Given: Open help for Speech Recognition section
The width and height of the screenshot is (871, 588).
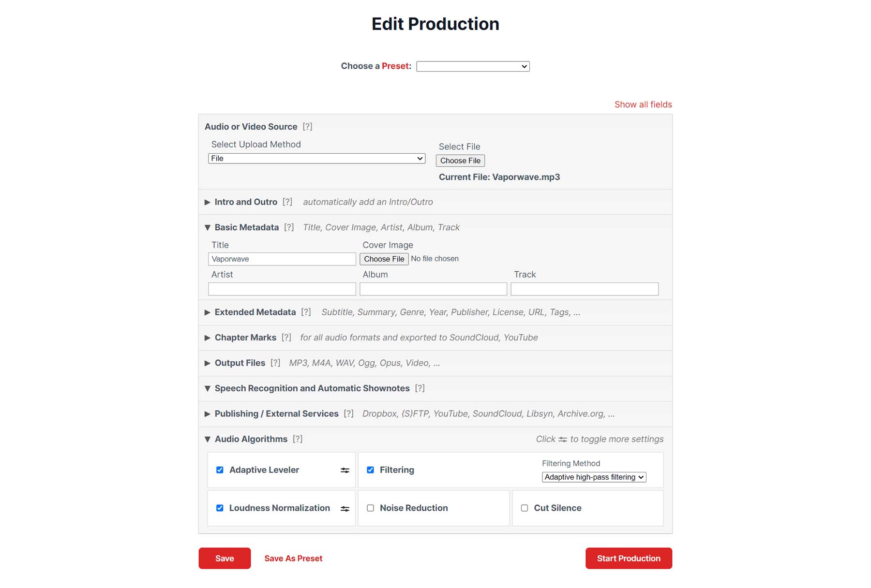Looking at the screenshot, I should (x=420, y=388).
